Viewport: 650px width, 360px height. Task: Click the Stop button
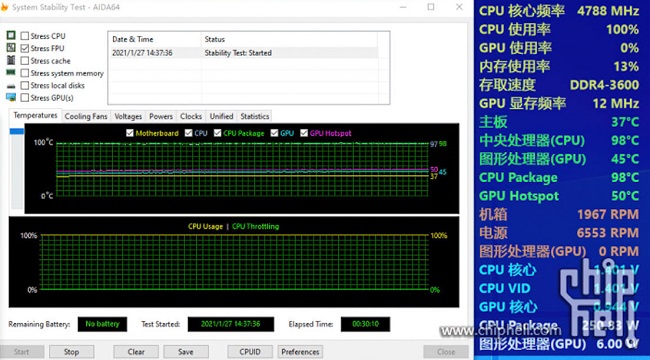[71, 352]
